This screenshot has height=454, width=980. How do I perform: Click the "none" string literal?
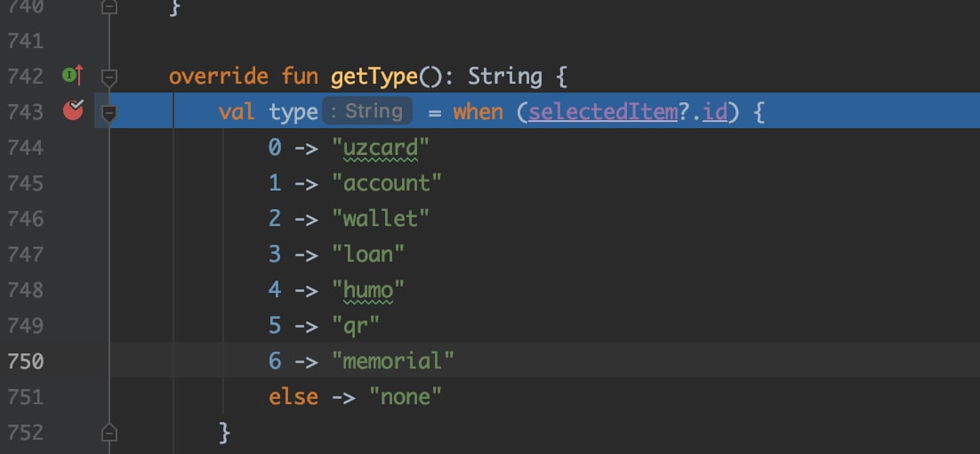[406, 397]
